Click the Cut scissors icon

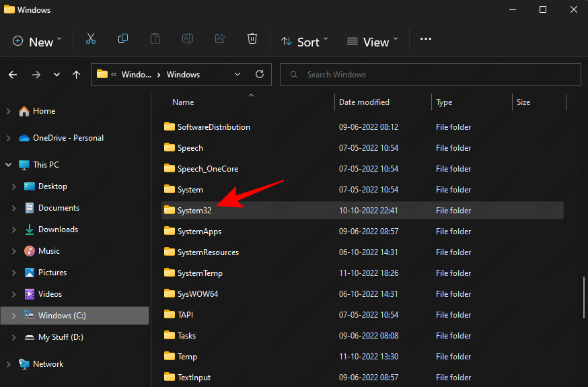coord(91,39)
